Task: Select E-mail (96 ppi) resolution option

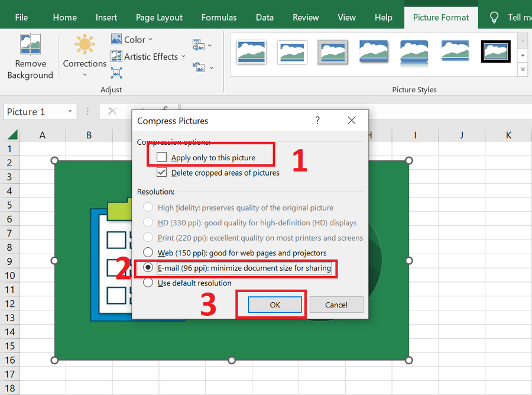Action: (148, 267)
